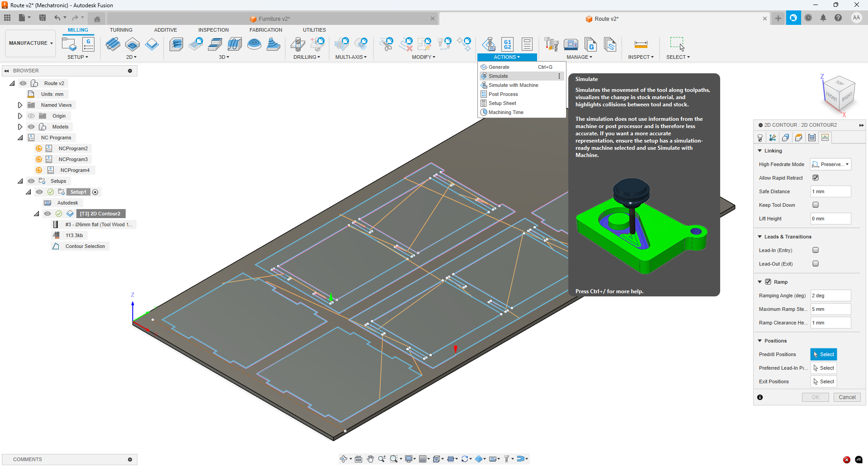868x467 pixels.
Task: Click the Measure tool icon
Action: point(641,44)
